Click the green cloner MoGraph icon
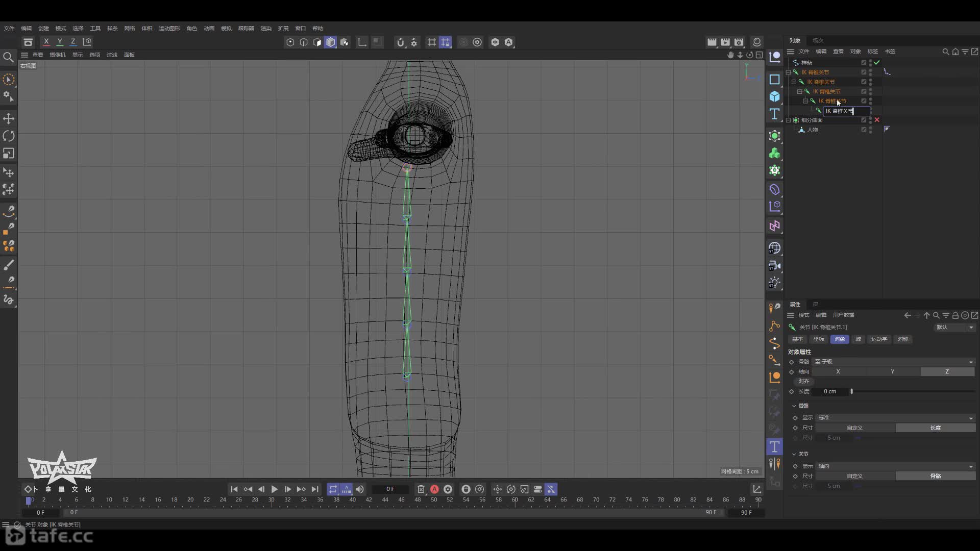980x551 pixels. coord(774,153)
